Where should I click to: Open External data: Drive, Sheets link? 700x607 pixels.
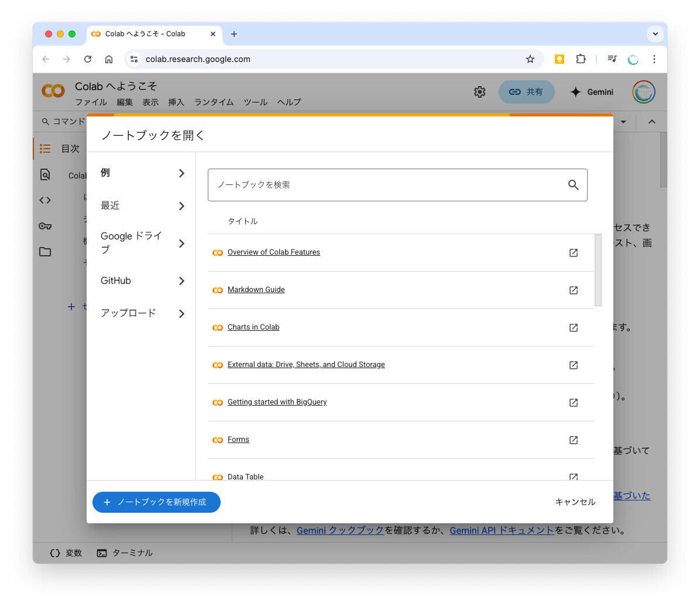(x=306, y=365)
